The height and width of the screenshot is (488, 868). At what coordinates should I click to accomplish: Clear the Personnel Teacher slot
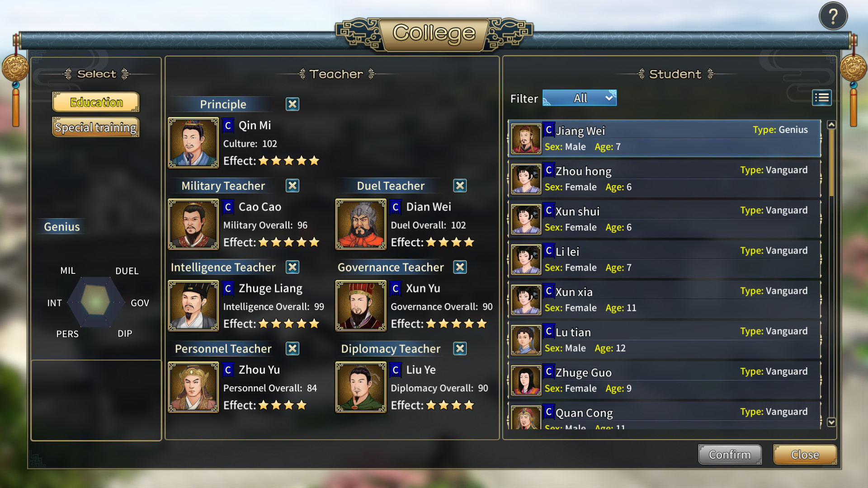[292, 348]
